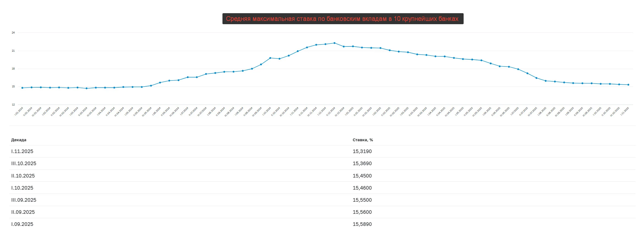Select the II.10.2025 table row label

[23, 176]
